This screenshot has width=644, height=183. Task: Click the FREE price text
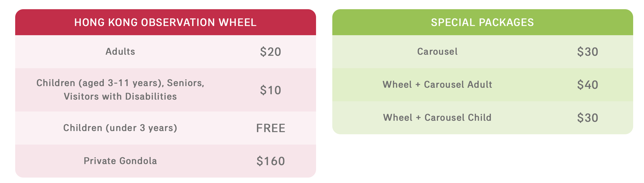(271, 128)
